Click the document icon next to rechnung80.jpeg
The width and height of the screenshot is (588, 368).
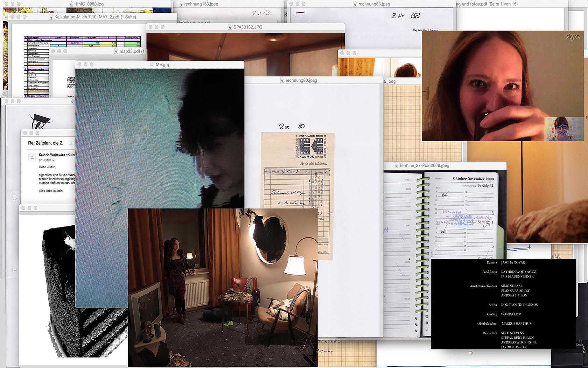click(282, 80)
